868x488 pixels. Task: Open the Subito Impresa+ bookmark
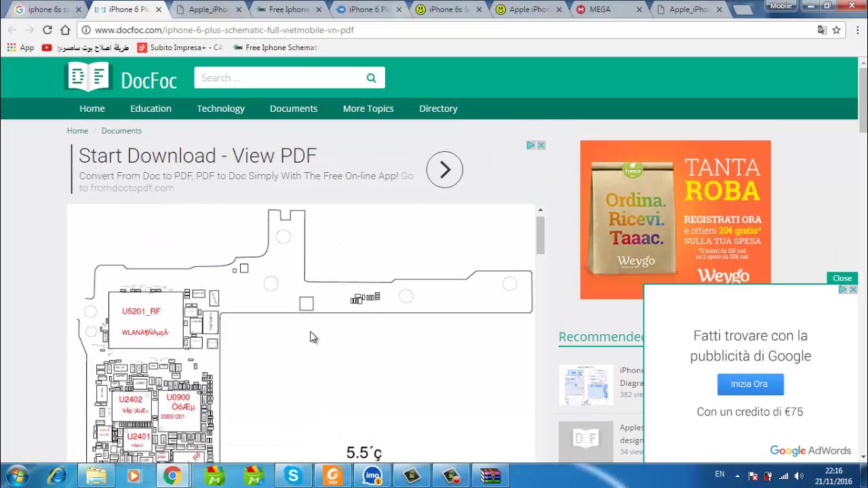(180, 47)
